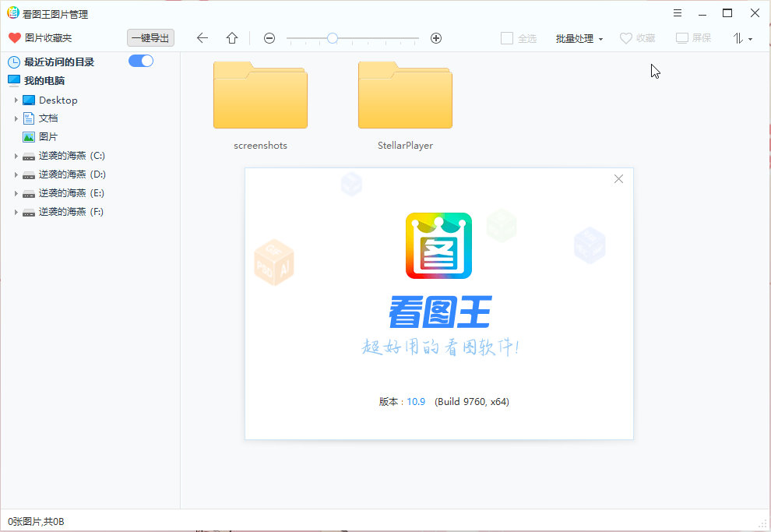
Task: Click the C: drive icon
Action: [29, 157]
